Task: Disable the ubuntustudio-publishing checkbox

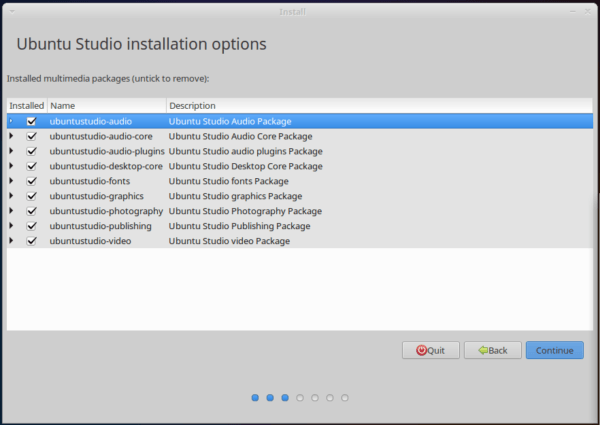Action: [x=31, y=226]
